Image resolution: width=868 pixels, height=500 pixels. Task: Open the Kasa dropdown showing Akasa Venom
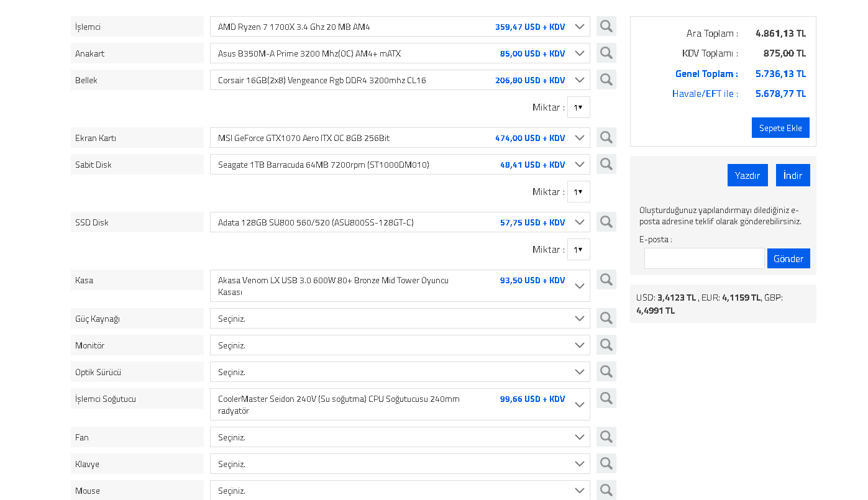(x=400, y=286)
